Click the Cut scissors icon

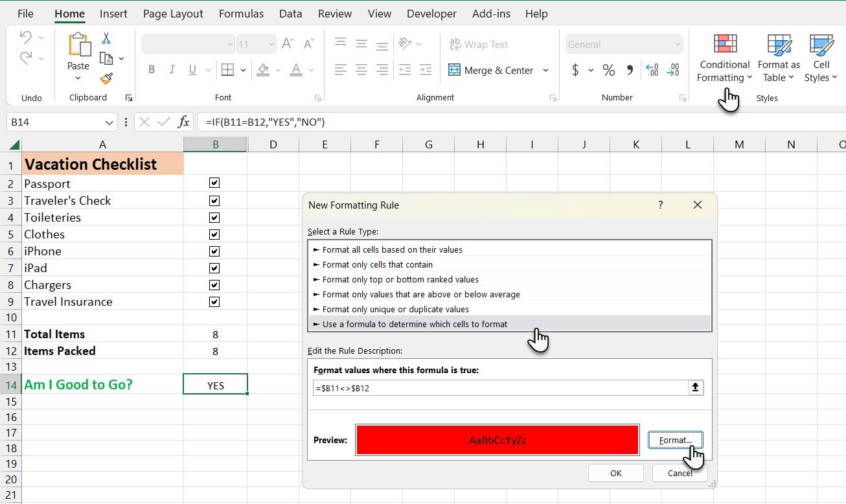106,38
